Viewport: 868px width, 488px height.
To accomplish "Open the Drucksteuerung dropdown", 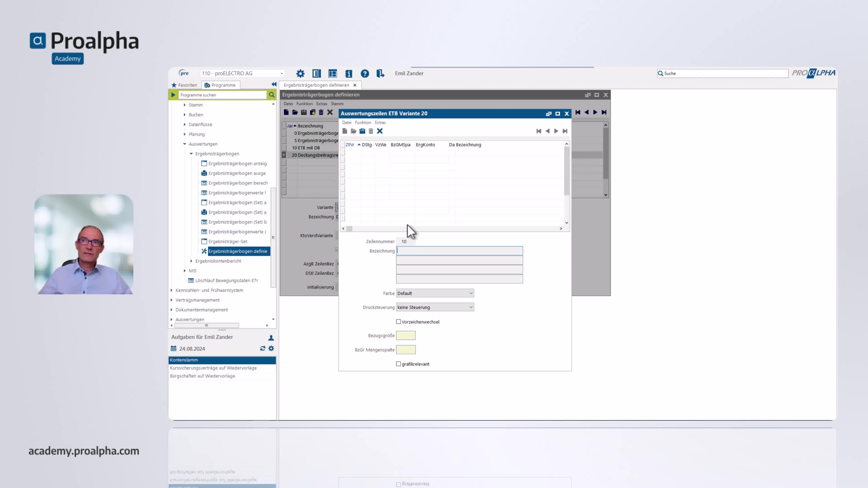I will pos(471,307).
